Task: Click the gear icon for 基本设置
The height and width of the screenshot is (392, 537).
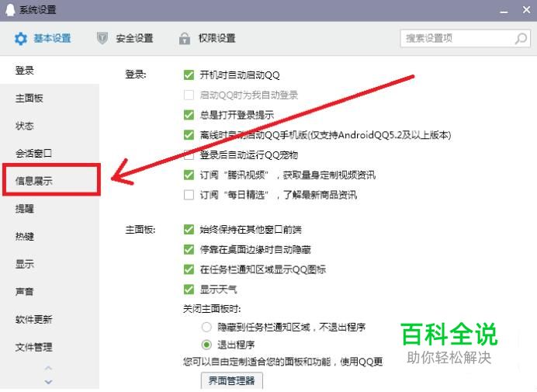Action: coord(20,38)
